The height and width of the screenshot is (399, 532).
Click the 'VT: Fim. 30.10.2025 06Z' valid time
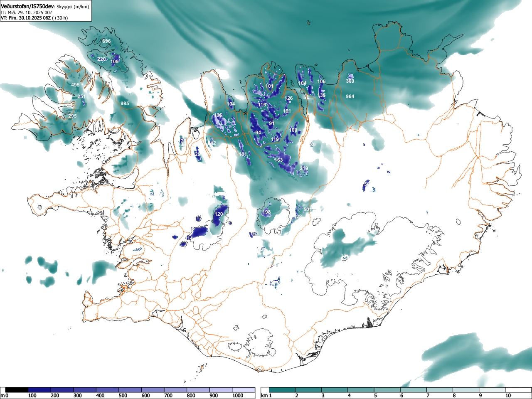click(26, 18)
